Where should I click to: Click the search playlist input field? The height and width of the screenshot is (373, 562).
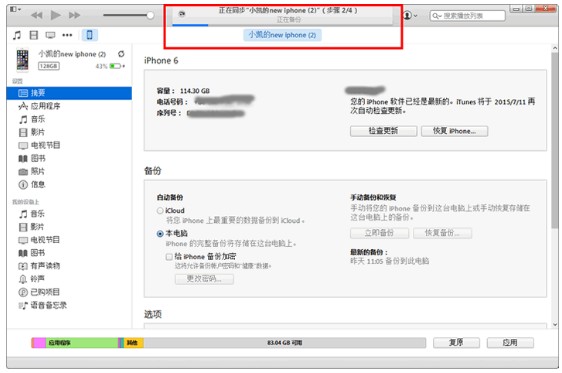(467, 16)
